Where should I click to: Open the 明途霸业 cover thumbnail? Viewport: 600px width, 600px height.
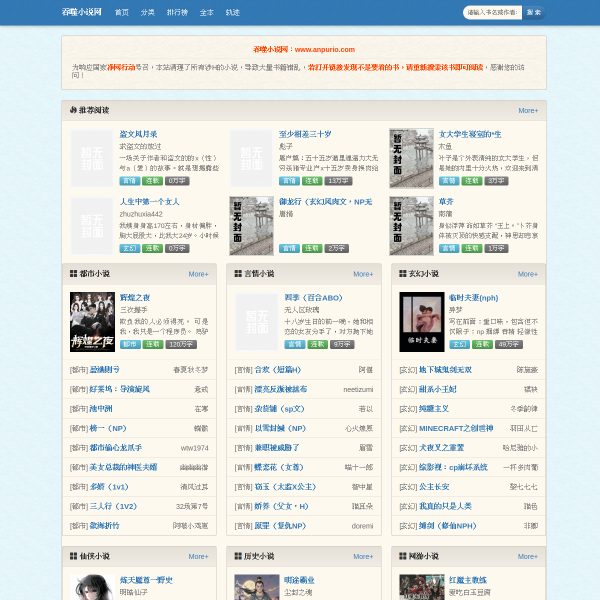257,587
